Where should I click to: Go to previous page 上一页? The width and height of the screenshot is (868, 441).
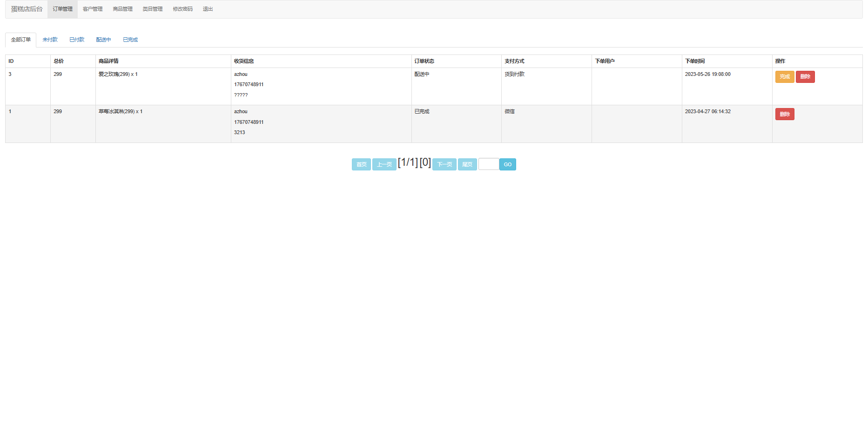[384, 164]
